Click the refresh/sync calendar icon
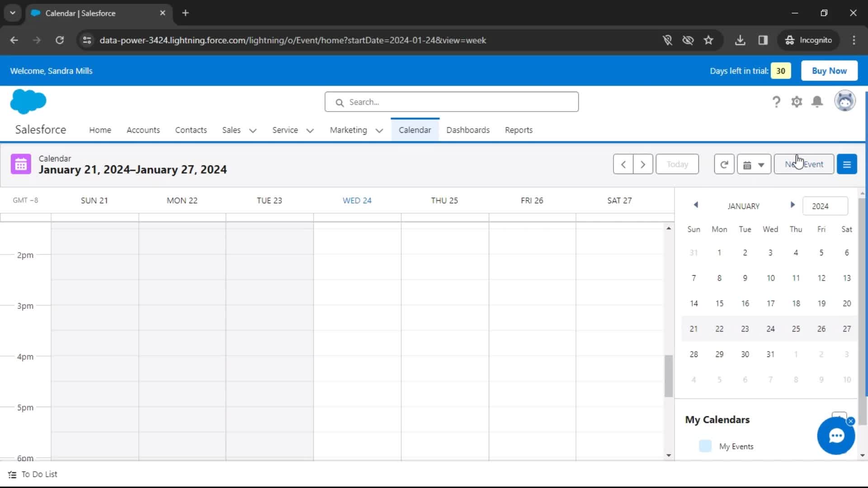Image resolution: width=868 pixels, height=488 pixels. [x=724, y=164]
